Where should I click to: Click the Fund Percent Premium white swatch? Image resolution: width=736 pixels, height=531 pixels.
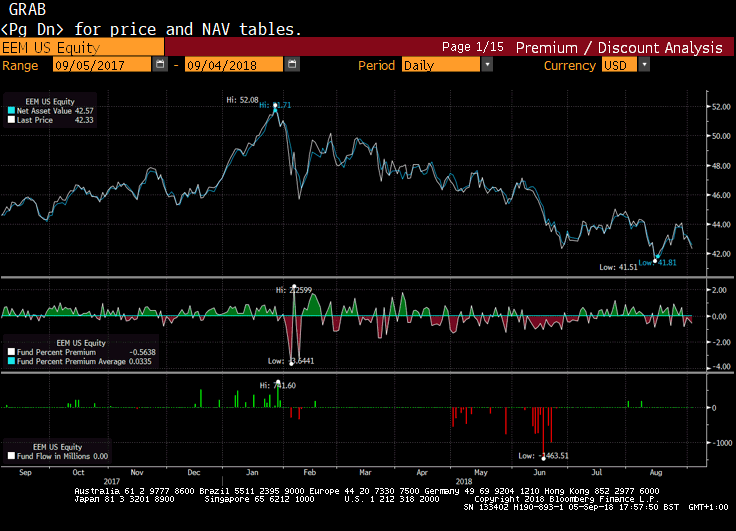[x=11, y=352]
